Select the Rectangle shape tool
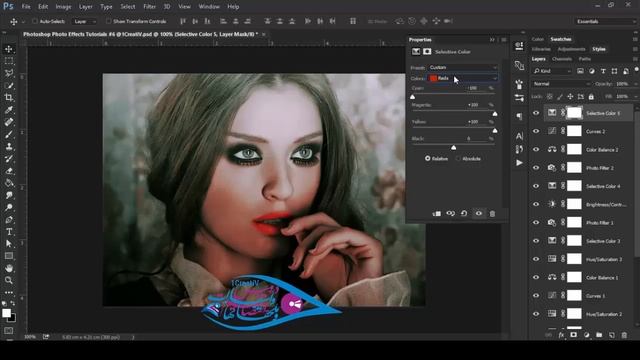The image size is (640, 360). click(9, 256)
